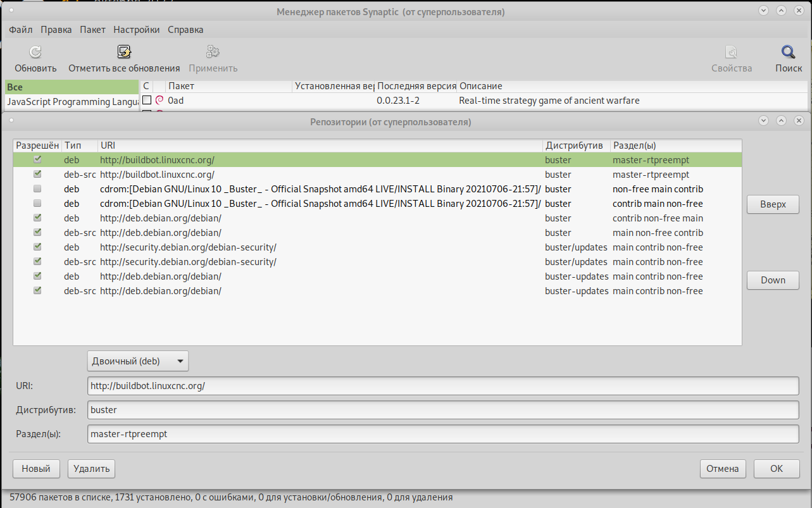The height and width of the screenshot is (508, 812).
Task: Focus the Раздел(ы) input field
Action: [x=443, y=434]
